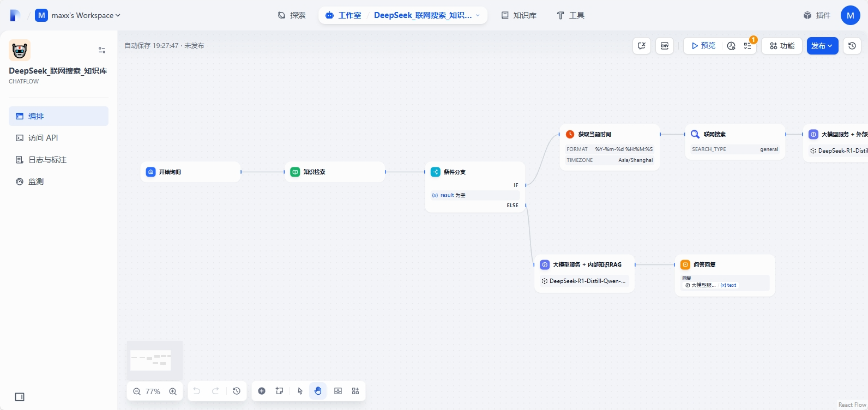Screen dimensions: 868x410
Task: Click the 大模型服务 + 内部知识RAG node icon
Action: click(545, 264)
